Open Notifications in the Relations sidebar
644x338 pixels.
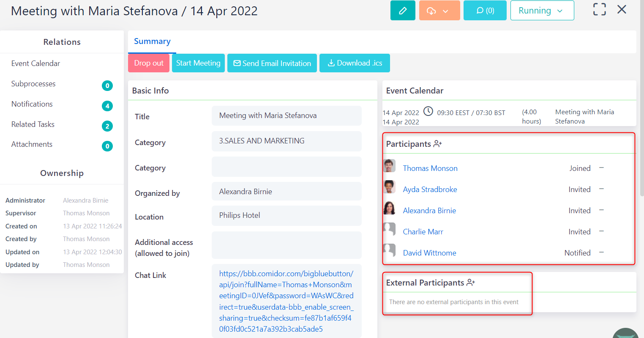[32, 104]
